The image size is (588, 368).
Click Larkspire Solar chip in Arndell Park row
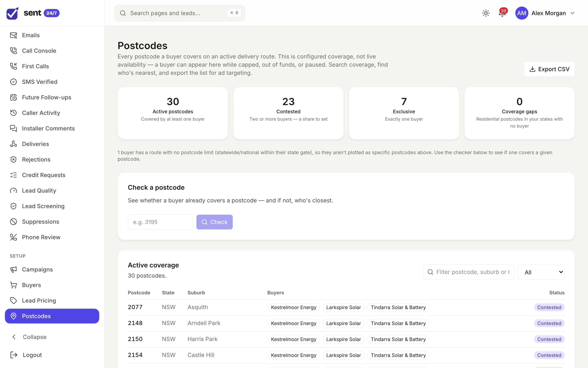point(343,323)
